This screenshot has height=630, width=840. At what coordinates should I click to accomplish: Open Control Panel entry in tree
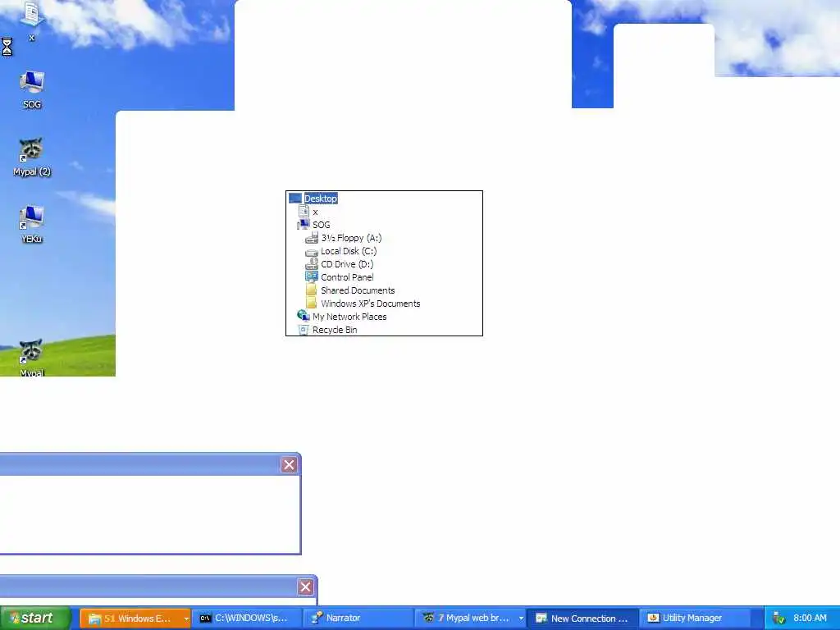pos(347,277)
